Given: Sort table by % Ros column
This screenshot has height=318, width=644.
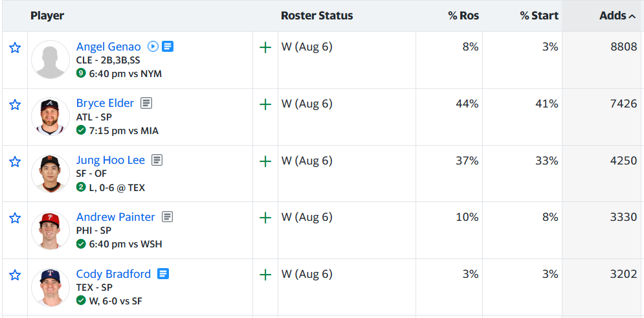Looking at the screenshot, I should tap(463, 16).
